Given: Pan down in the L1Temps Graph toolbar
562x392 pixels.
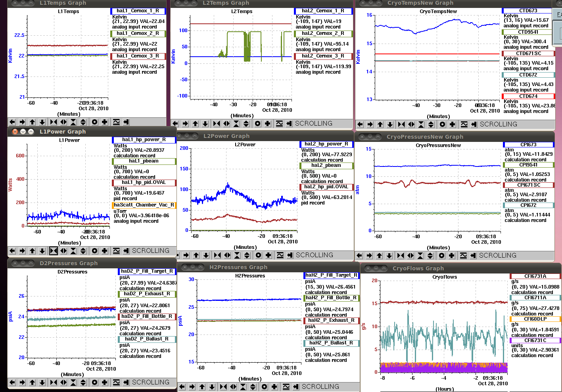Looking at the screenshot, I should tap(42, 122).
